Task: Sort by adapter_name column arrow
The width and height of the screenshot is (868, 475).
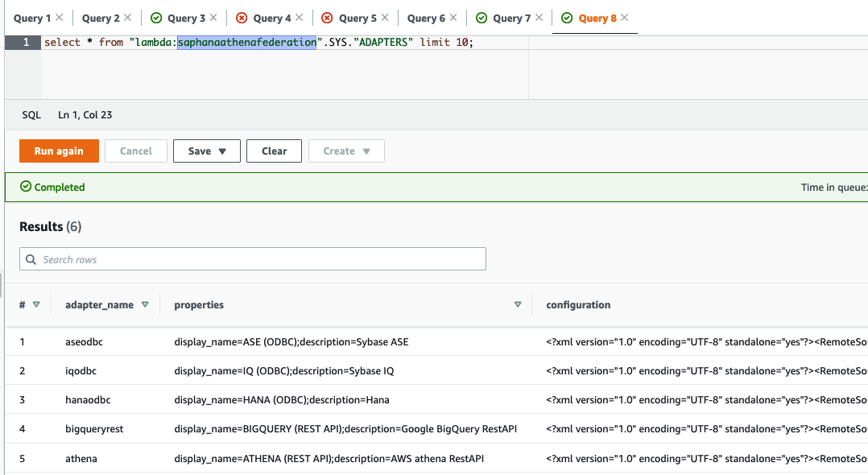Action: [145, 304]
